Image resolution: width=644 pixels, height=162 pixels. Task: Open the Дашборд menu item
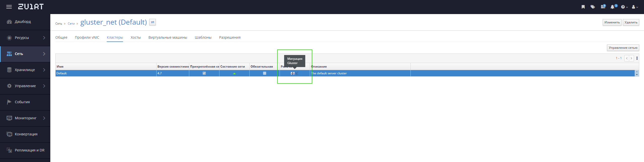(25, 22)
